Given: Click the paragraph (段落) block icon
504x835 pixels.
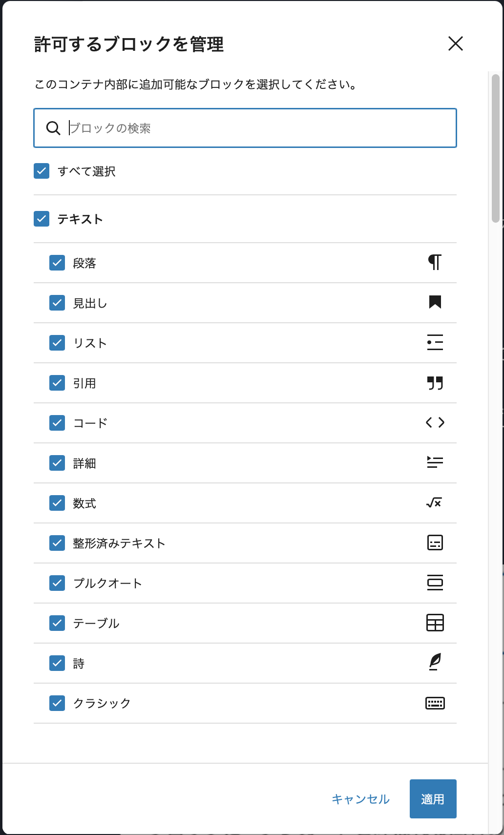Looking at the screenshot, I should 435,263.
